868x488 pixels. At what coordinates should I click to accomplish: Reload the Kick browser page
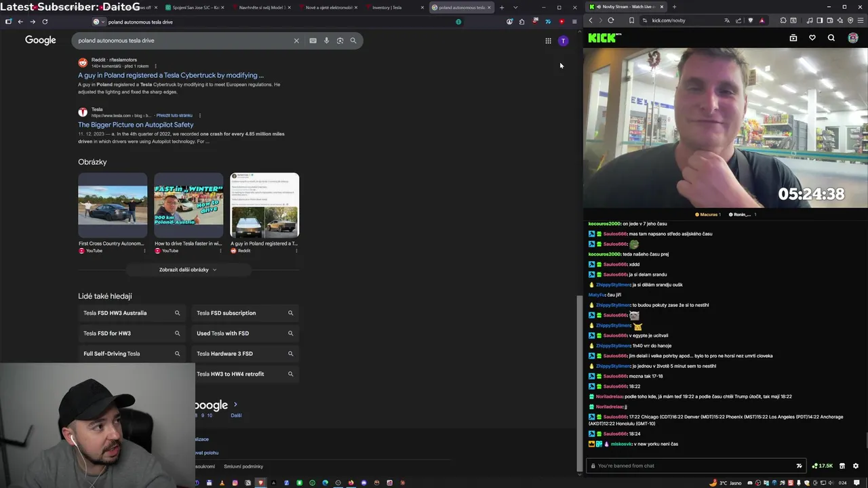coord(611,20)
